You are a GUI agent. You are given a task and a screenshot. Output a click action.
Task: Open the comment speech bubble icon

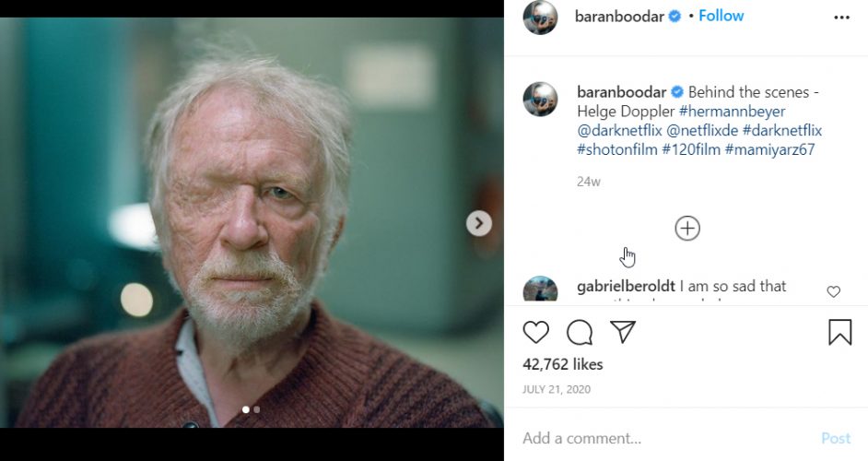pyautogui.click(x=580, y=333)
